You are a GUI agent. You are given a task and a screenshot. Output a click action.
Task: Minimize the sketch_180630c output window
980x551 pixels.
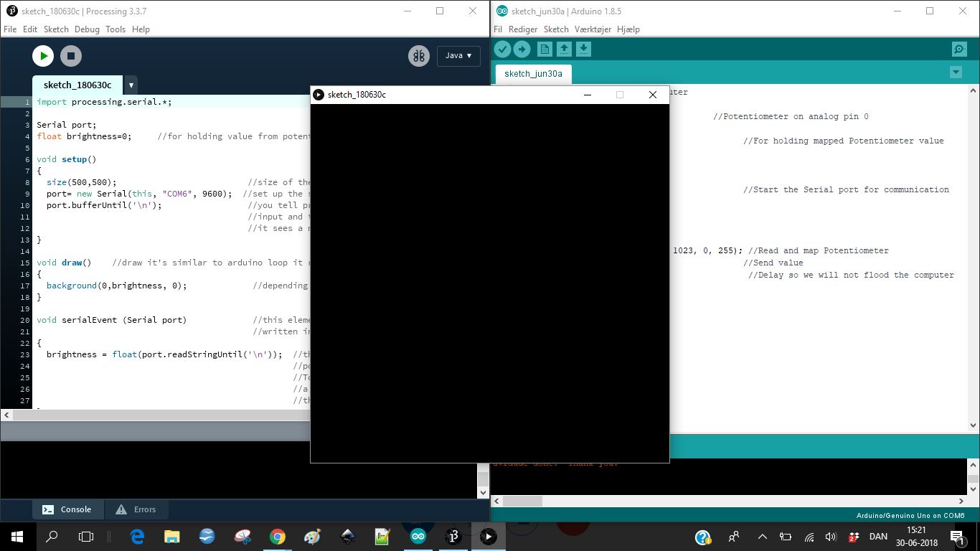click(x=588, y=95)
